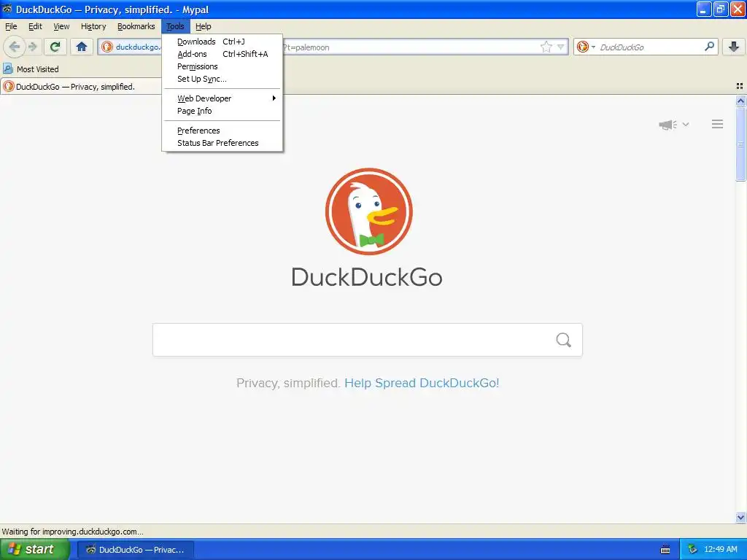This screenshot has width=747, height=560.
Task: Choose Downloads from the Tools menu
Action: 222,42
